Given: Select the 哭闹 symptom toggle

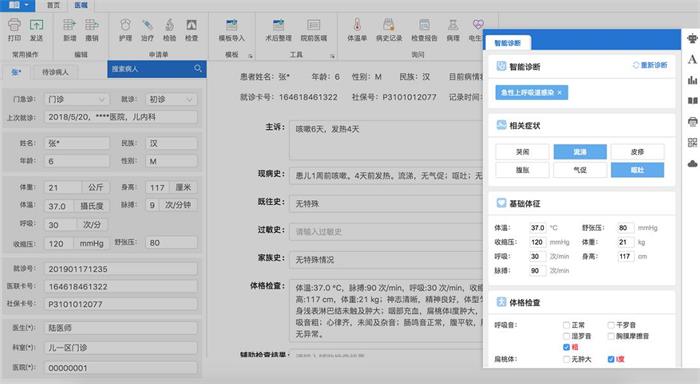Looking at the screenshot, I should 522,152.
